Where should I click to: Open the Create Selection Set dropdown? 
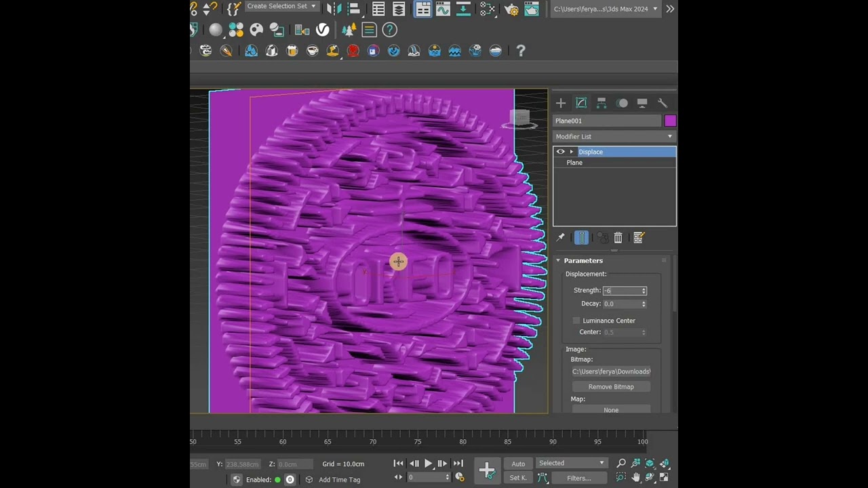click(281, 6)
